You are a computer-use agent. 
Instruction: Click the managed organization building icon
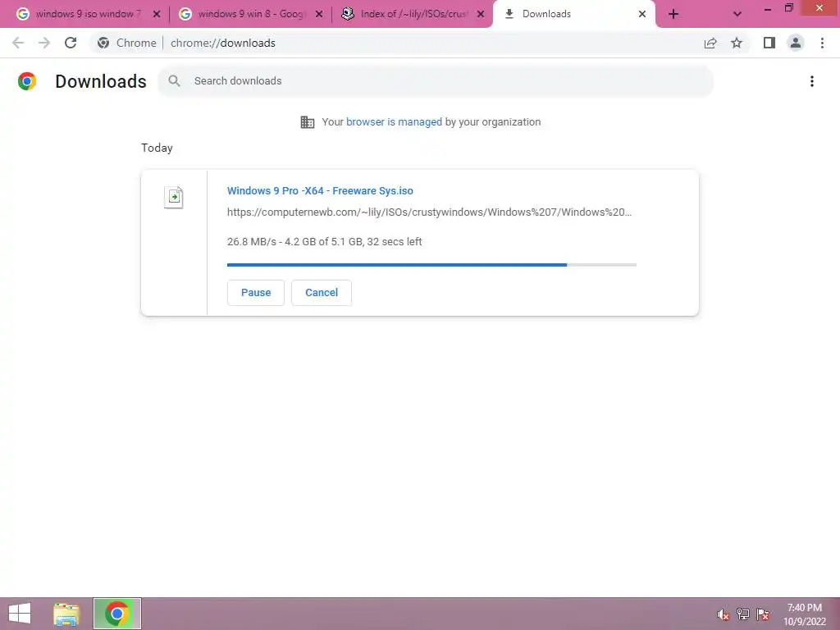308,122
